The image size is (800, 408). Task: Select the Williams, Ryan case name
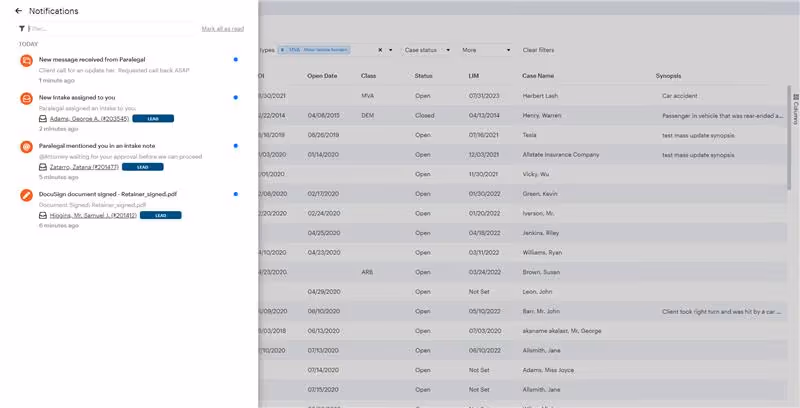(542, 252)
